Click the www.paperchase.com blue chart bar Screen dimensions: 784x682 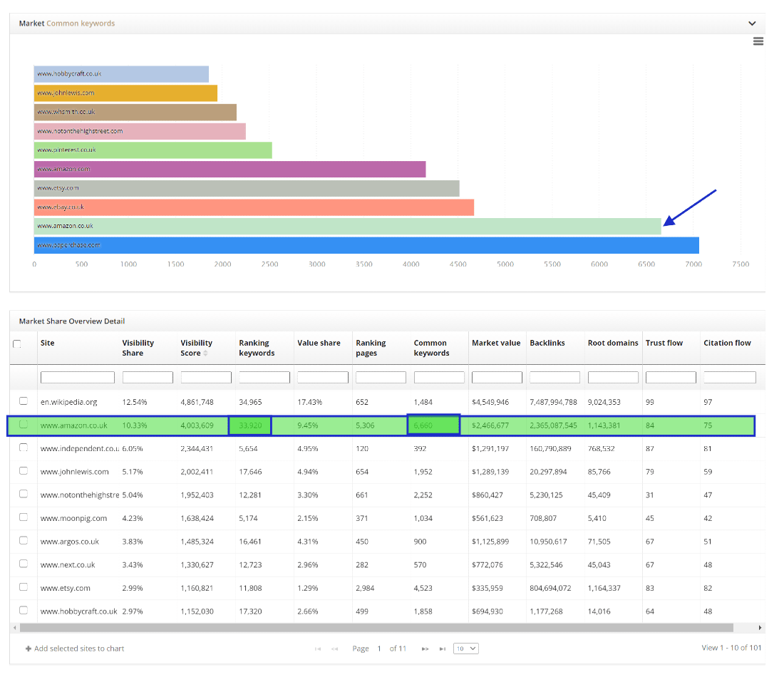(x=366, y=245)
